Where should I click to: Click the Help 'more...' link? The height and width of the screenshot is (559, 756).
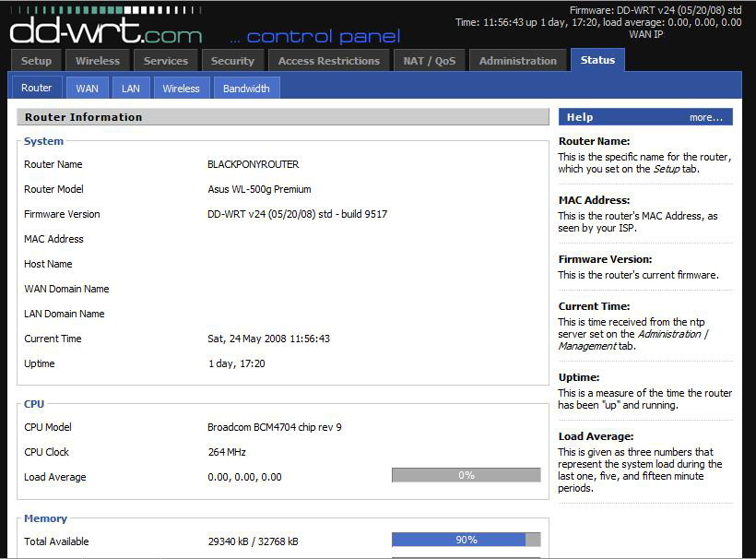[706, 117]
